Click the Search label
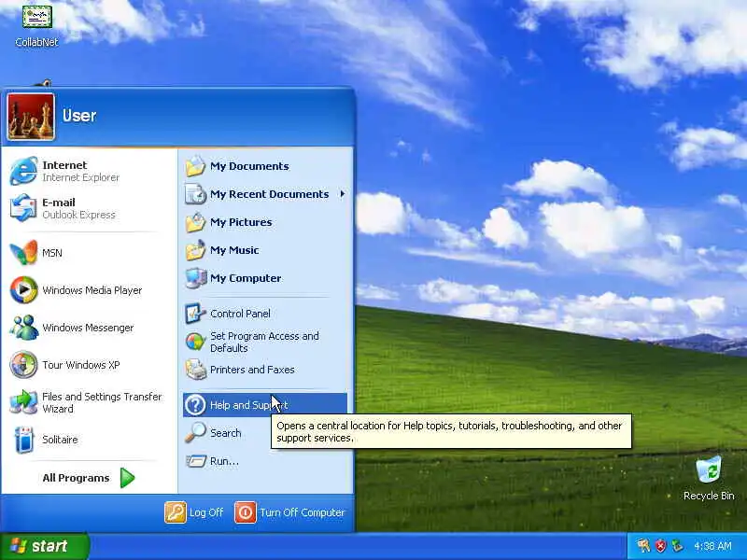The image size is (747, 560). point(226,433)
